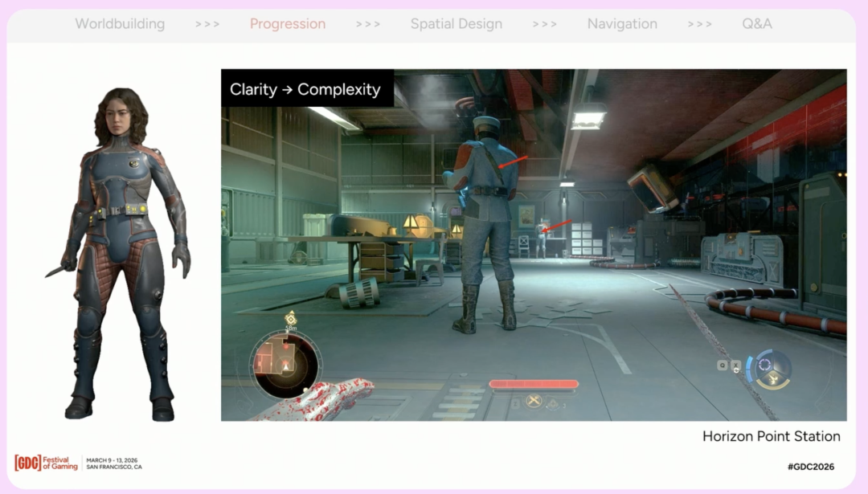Click the GDC Festival of Gaming logo
This screenshot has width=868, height=494.
[46, 463]
